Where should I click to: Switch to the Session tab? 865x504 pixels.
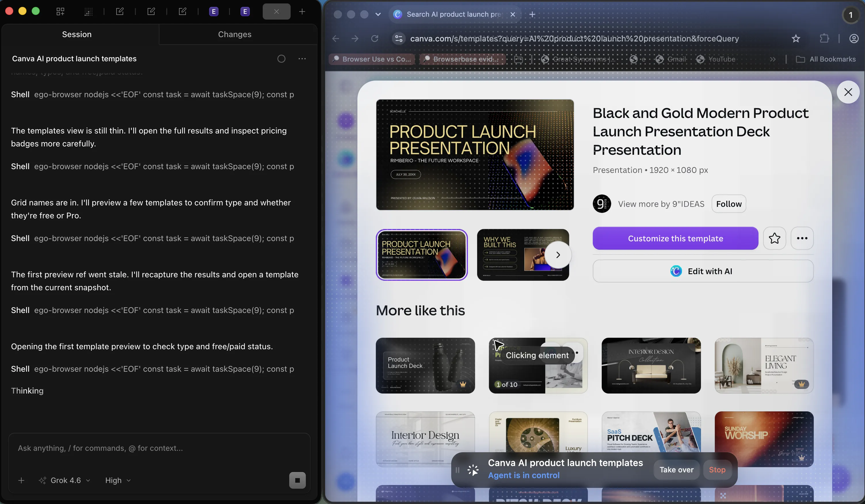77,34
